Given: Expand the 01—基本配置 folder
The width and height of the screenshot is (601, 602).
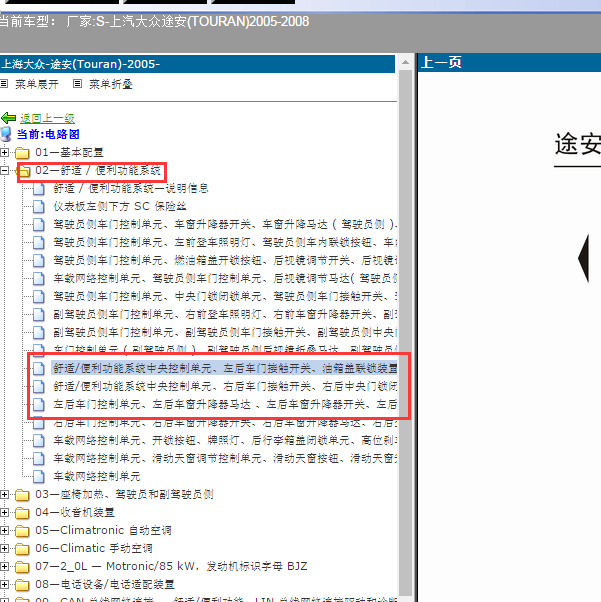Looking at the screenshot, I should click(4, 152).
